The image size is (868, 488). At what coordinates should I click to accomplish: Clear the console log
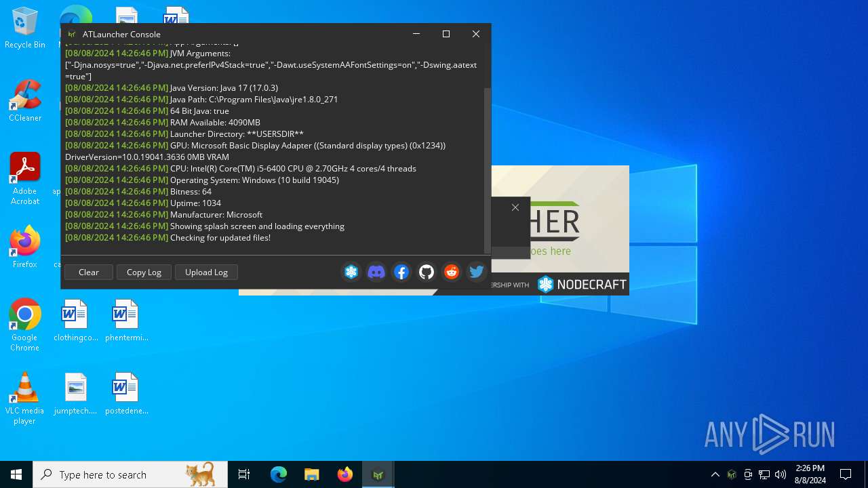click(89, 272)
